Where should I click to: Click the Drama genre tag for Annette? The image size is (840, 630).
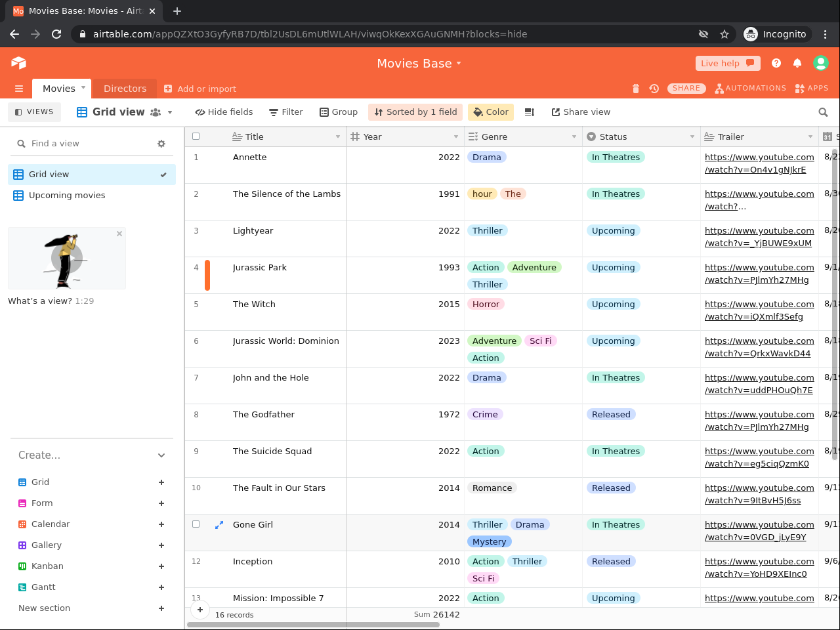(x=486, y=157)
